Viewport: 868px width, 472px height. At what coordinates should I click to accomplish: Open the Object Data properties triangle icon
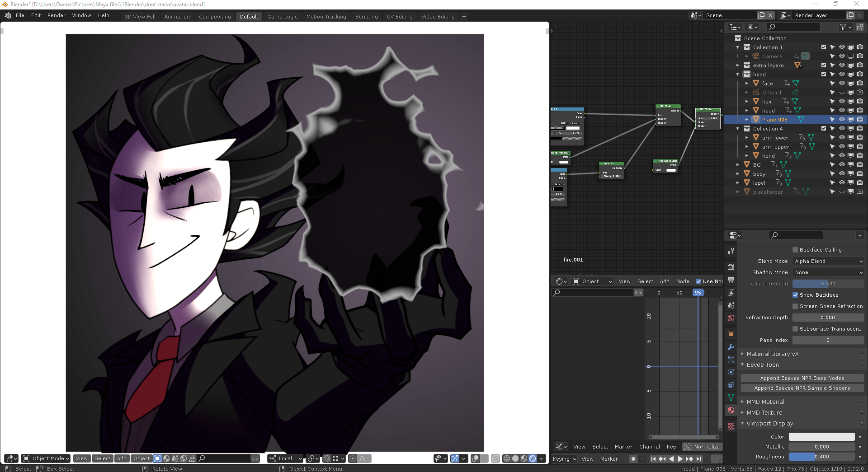(x=731, y=397)
